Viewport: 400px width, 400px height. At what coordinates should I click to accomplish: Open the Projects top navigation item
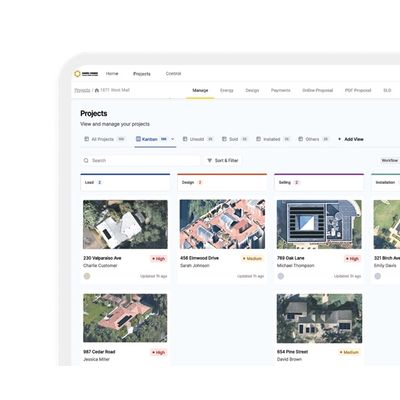point(142,74)
